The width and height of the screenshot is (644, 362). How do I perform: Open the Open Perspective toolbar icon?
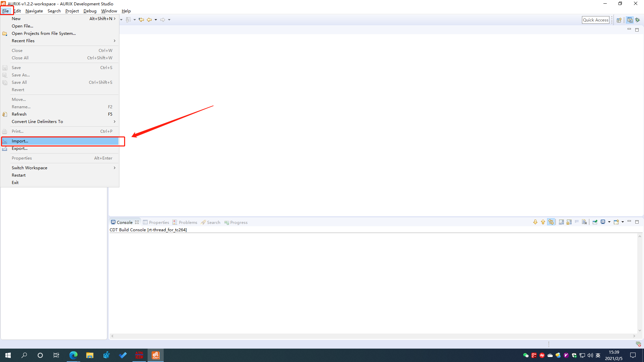pos(619,20)
